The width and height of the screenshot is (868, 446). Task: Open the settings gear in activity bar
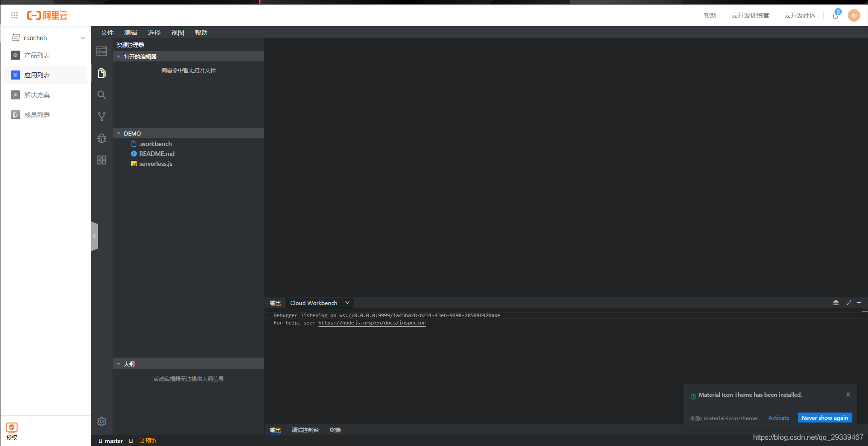tap(102, 422)
